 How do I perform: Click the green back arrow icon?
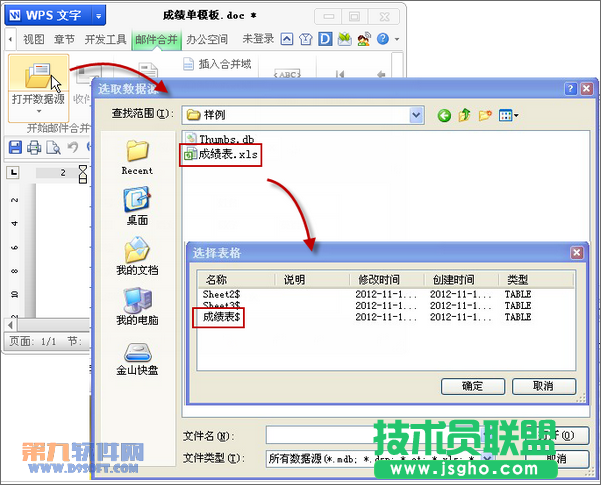click(444, 115)
